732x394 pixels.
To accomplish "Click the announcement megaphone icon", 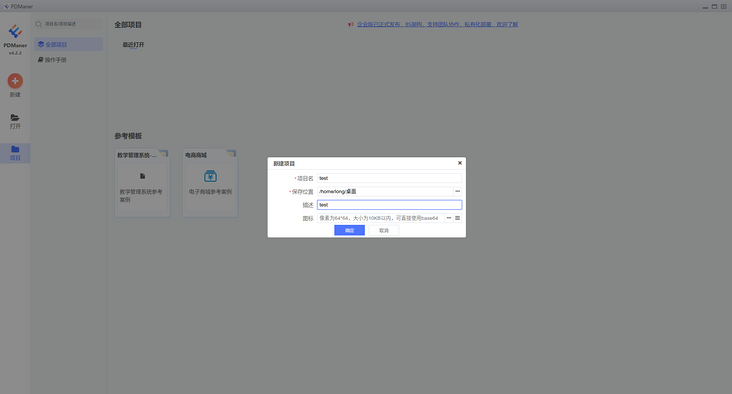I will [x=351, y=24].
